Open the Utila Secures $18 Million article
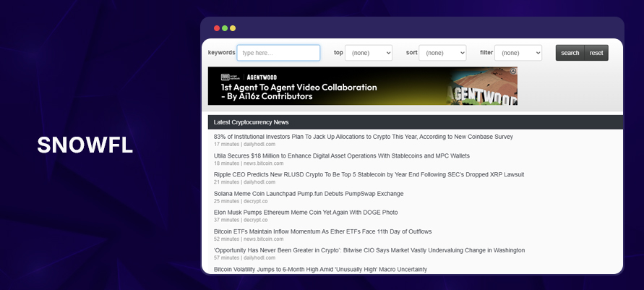Viewport: 644px width, 290px height. pyautogui.click(x=342, y=155)
